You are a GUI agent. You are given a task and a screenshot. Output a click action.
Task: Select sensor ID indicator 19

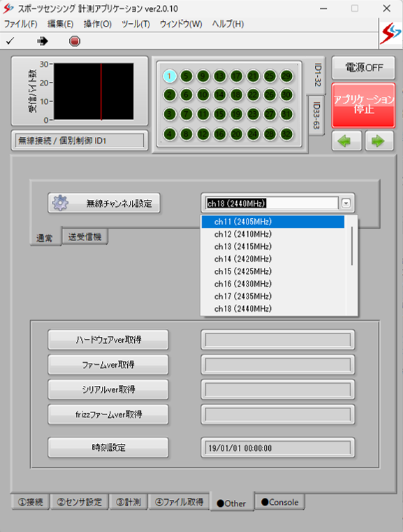click(x=236, y=115)
